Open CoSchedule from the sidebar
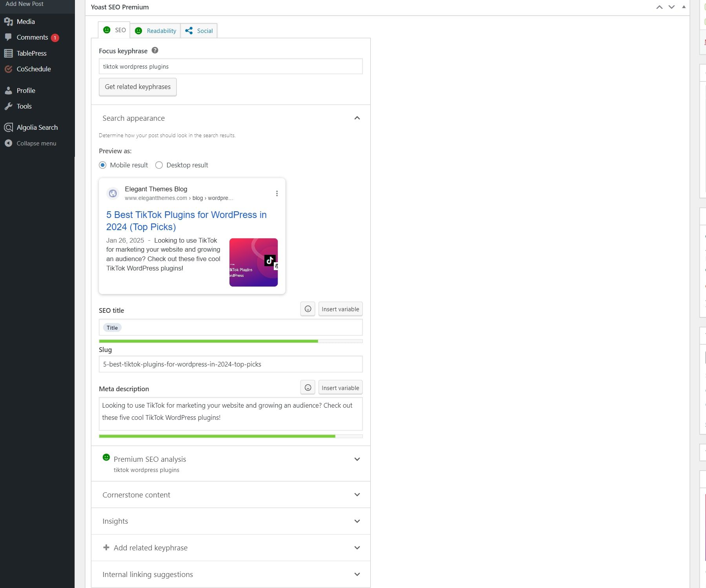The width and height of the screenshot is (706, 588). tap(34, 69)
